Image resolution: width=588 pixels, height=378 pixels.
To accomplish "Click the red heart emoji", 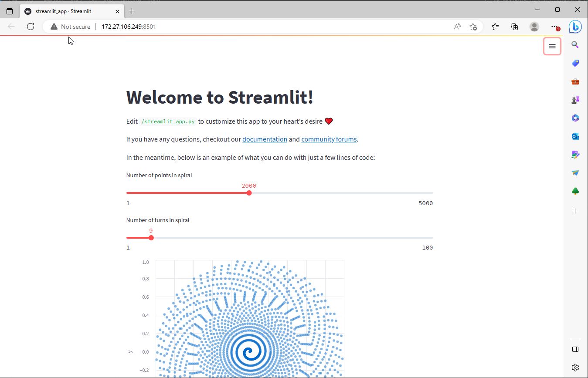I will pyautogui.click(x=329, y=121).
